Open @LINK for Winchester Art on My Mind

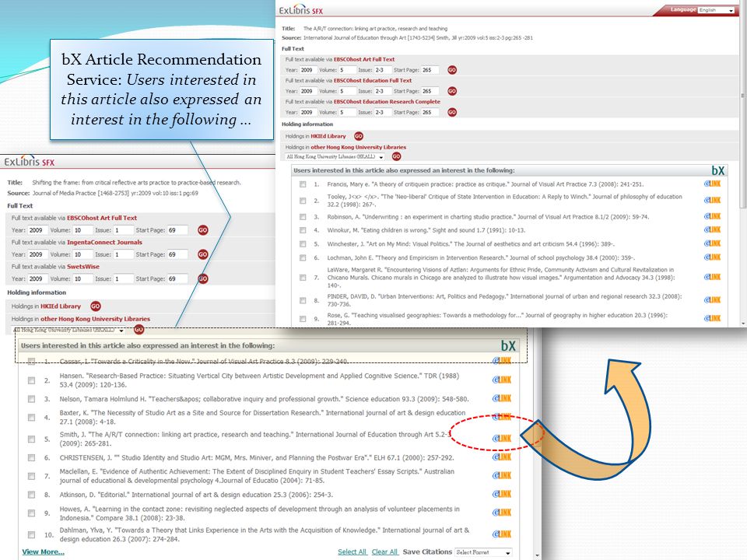(712, 243)
